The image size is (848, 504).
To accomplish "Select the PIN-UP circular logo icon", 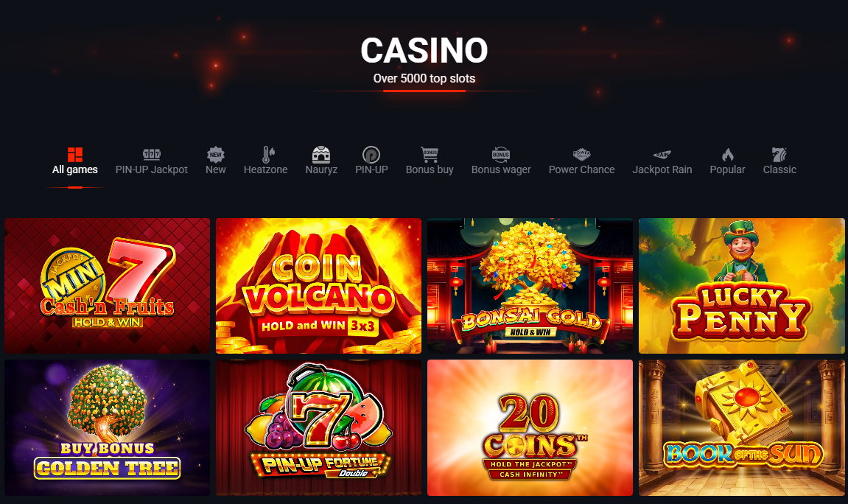I will pyautogui.click(x=371, y=155).
